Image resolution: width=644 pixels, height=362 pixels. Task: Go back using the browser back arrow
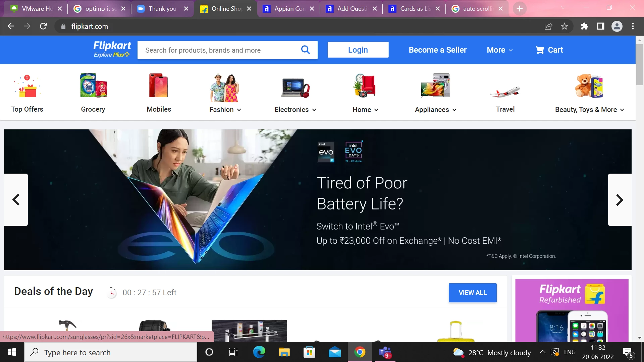point(11,26)
